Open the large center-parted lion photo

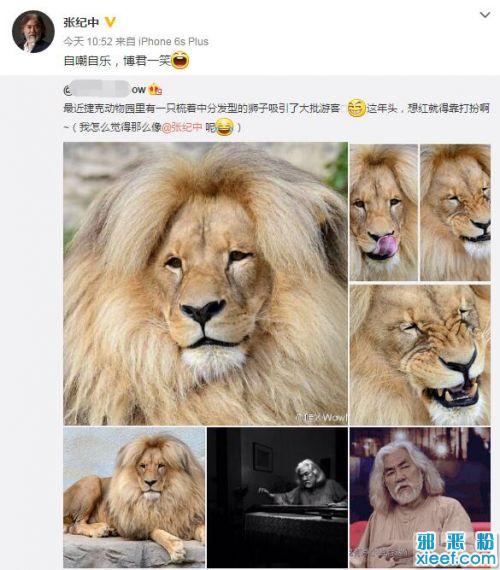point(205,284)
